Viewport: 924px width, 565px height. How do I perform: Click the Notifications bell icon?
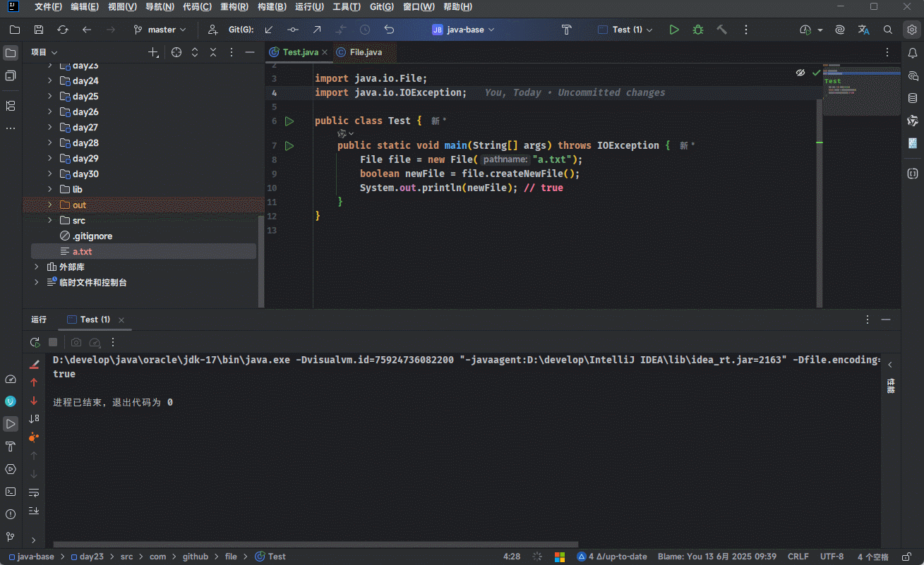913,53
